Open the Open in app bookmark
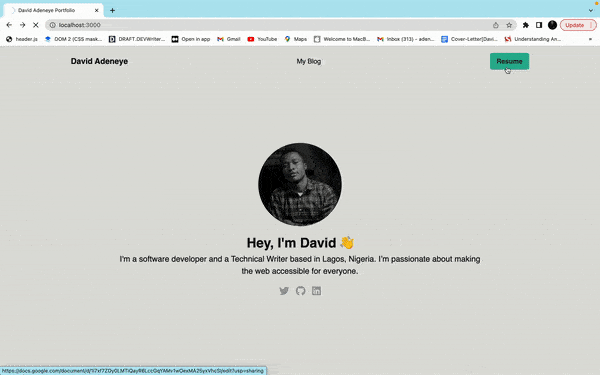 (x=191, y=39)
